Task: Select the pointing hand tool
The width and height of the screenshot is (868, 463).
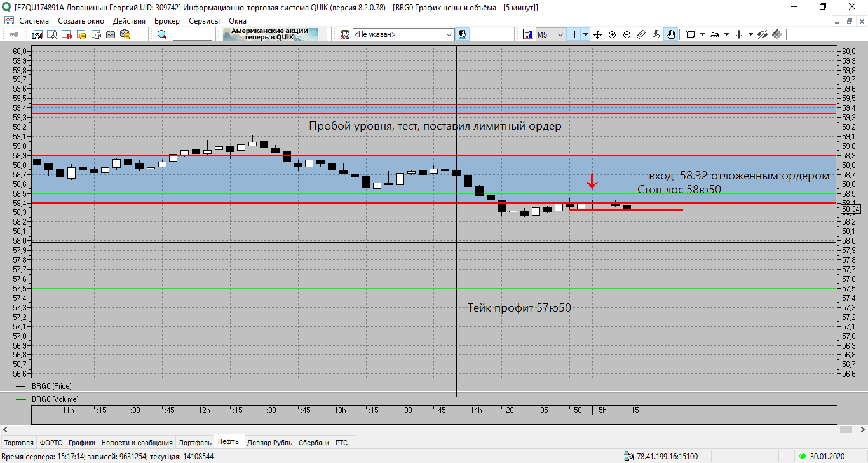Action: pos(656,34)
